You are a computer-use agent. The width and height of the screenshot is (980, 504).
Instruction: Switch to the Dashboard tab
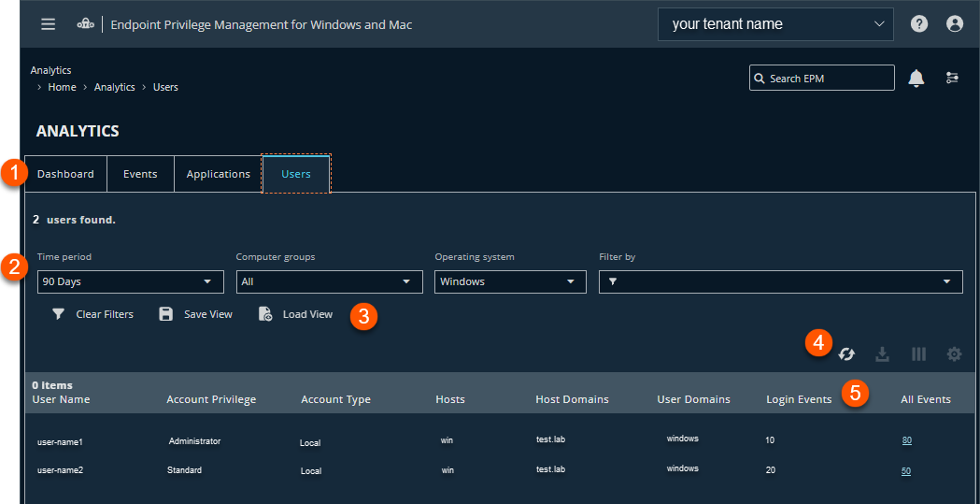pos(65,174)
